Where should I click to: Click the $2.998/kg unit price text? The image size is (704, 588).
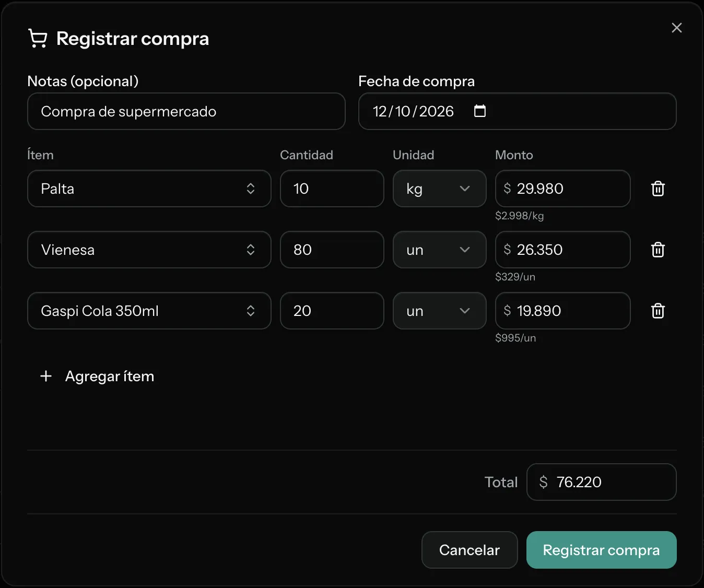pyautogui.click(x=520, y=216)
